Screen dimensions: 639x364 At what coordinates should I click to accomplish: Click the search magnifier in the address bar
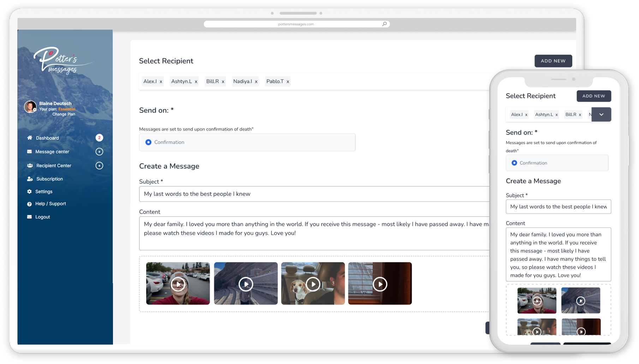coord(384,24)
